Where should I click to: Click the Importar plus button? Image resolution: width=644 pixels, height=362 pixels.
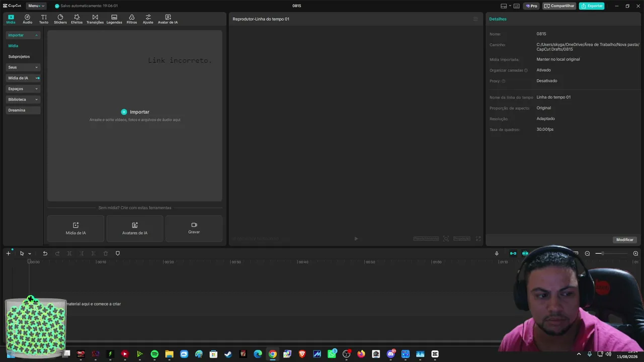coord(124,112)
